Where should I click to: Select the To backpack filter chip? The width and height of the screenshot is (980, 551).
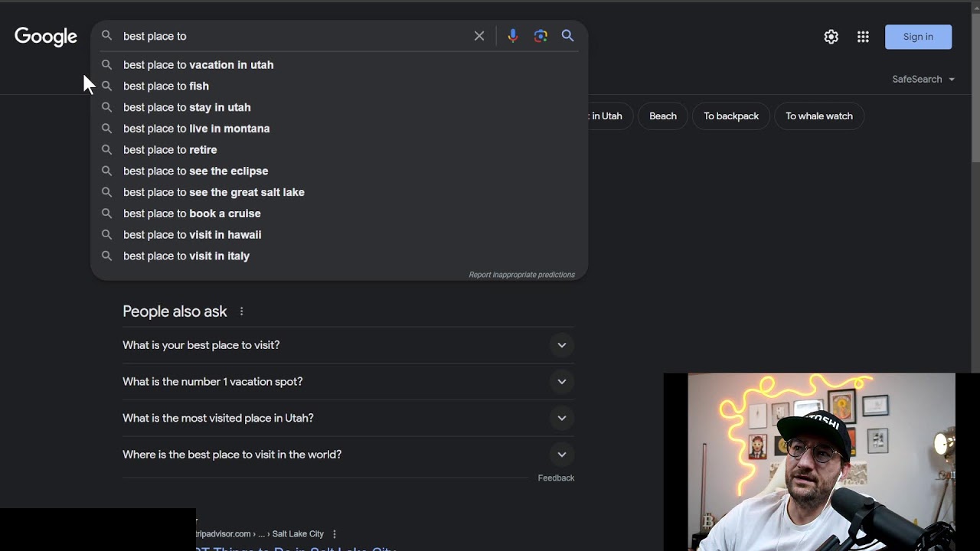730,116
